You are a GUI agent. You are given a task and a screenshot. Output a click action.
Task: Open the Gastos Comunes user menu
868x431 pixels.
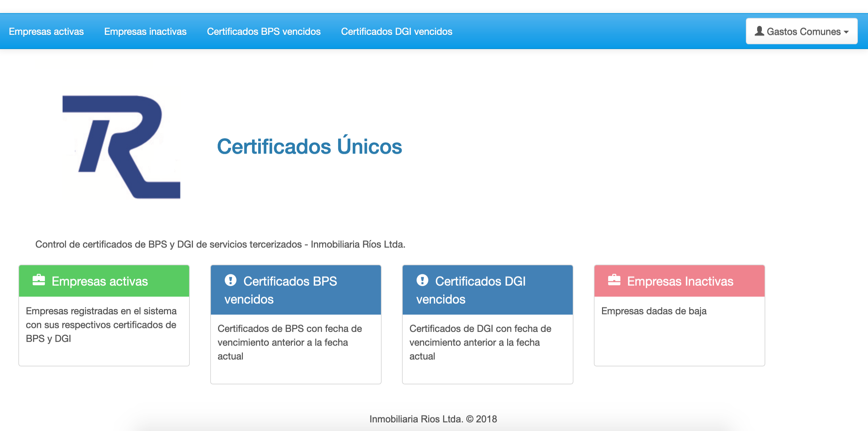click(803, 31)
